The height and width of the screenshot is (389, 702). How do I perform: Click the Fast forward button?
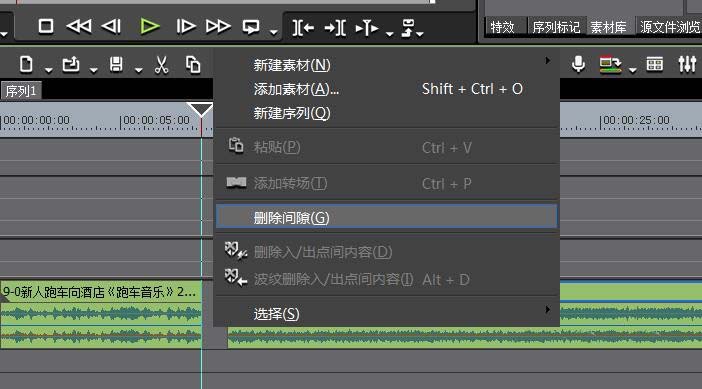[218, 26]
